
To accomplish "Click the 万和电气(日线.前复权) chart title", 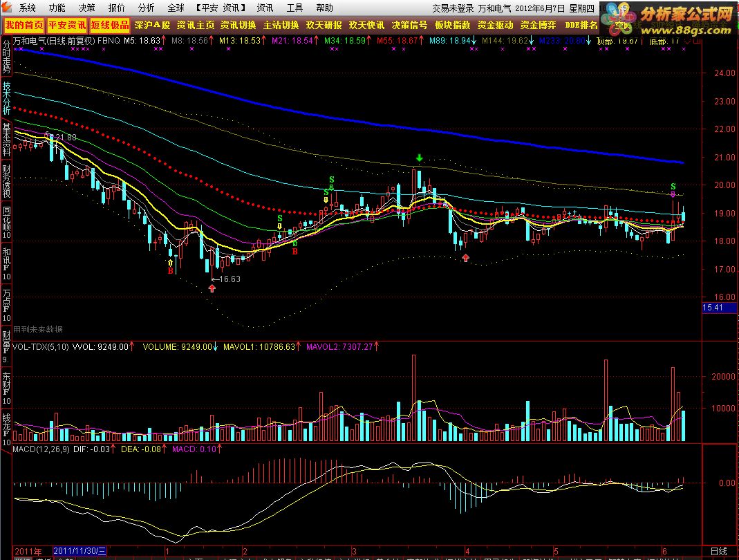I will pyautogui.click(x=54, y=41).
